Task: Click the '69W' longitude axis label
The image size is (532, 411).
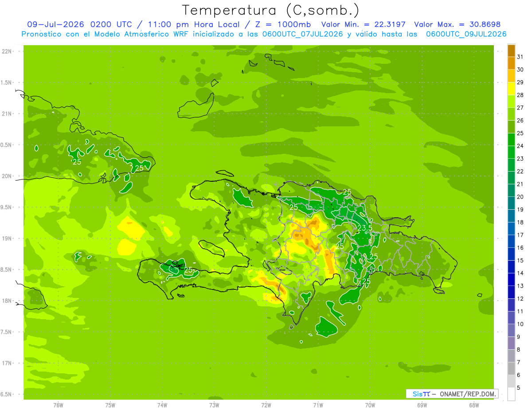Action: pyautogui.click(x=422, y=405)
